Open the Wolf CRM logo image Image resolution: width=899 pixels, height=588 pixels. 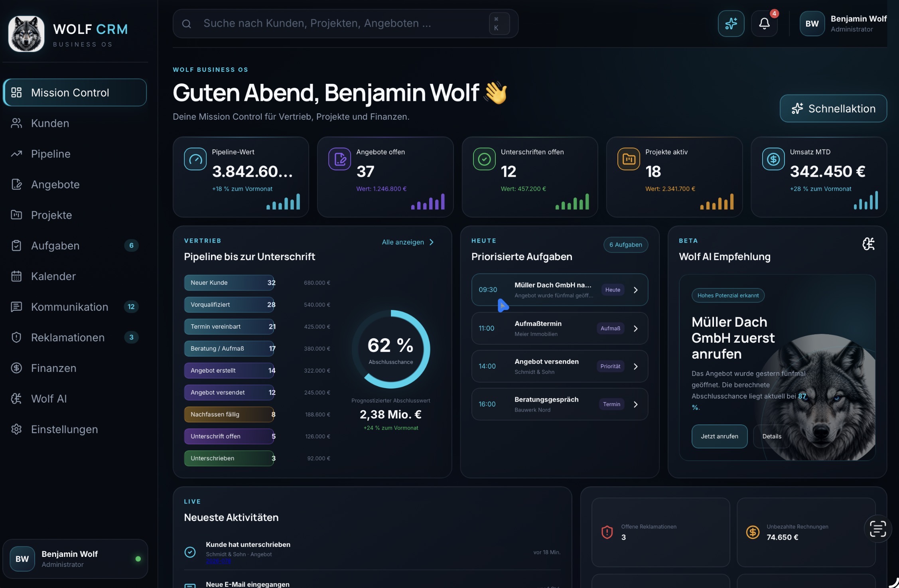coord(26,34)
